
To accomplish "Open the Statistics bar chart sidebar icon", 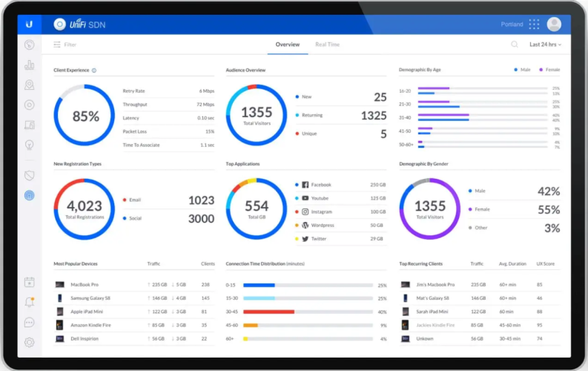I will pos(29,65).
